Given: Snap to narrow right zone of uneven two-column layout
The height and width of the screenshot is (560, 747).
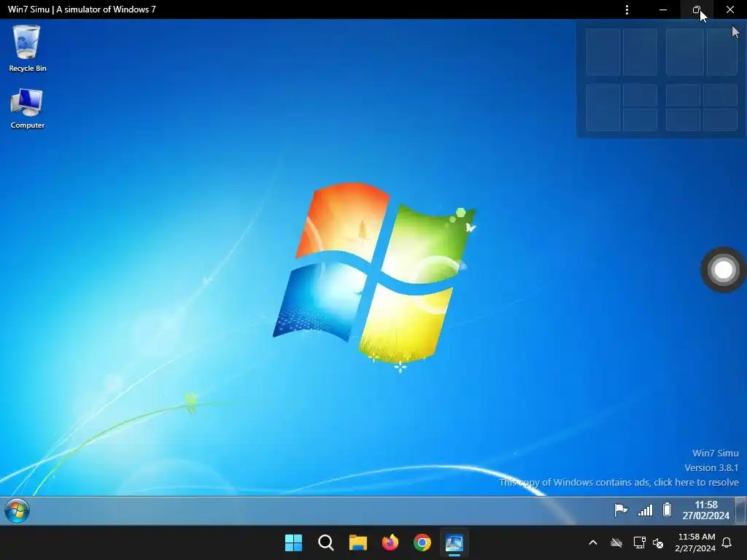Looking at the screenshot, I should click(x=722, y=52).
